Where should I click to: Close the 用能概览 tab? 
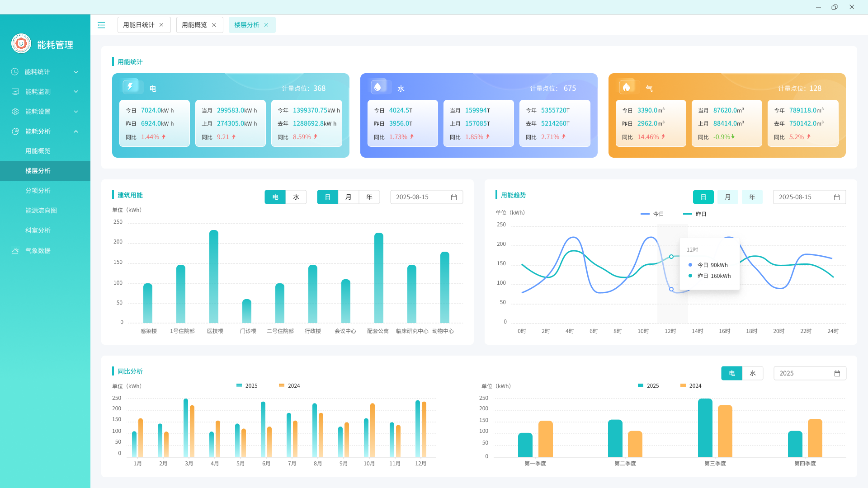tap(214, 25)
